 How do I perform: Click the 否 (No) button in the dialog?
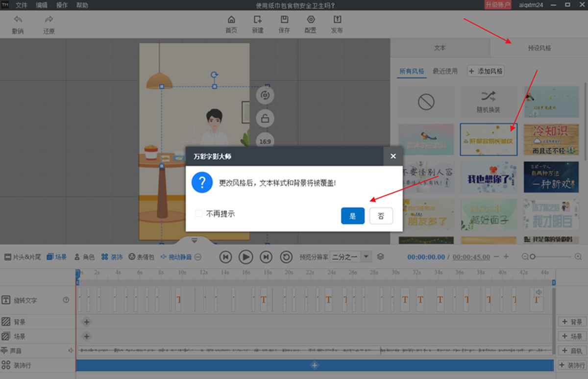(381, 216)
